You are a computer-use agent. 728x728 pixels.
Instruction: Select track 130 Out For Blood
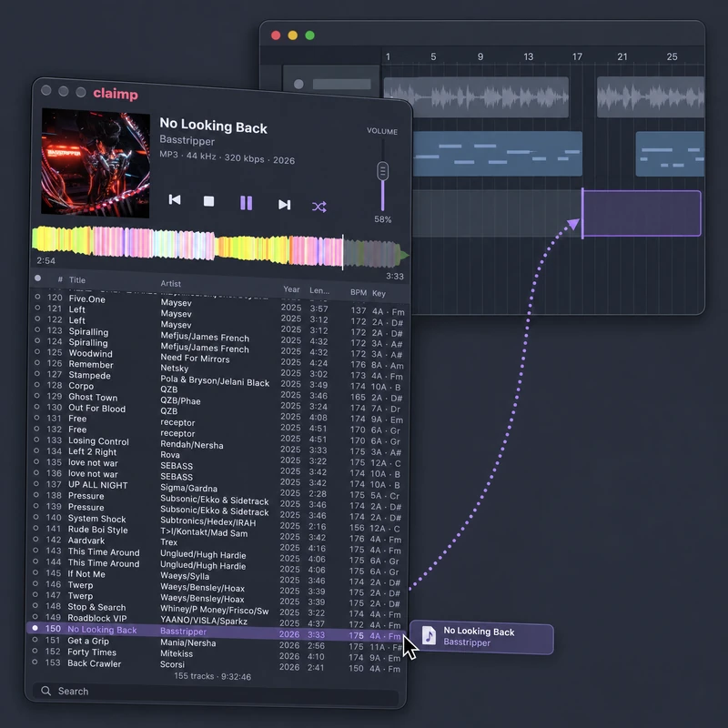pos(217,413)
